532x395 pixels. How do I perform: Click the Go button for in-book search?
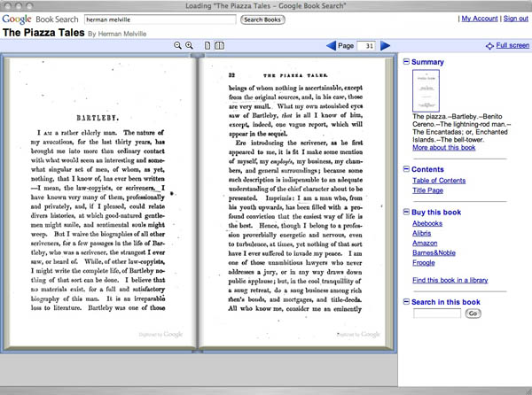click(473, 314)
